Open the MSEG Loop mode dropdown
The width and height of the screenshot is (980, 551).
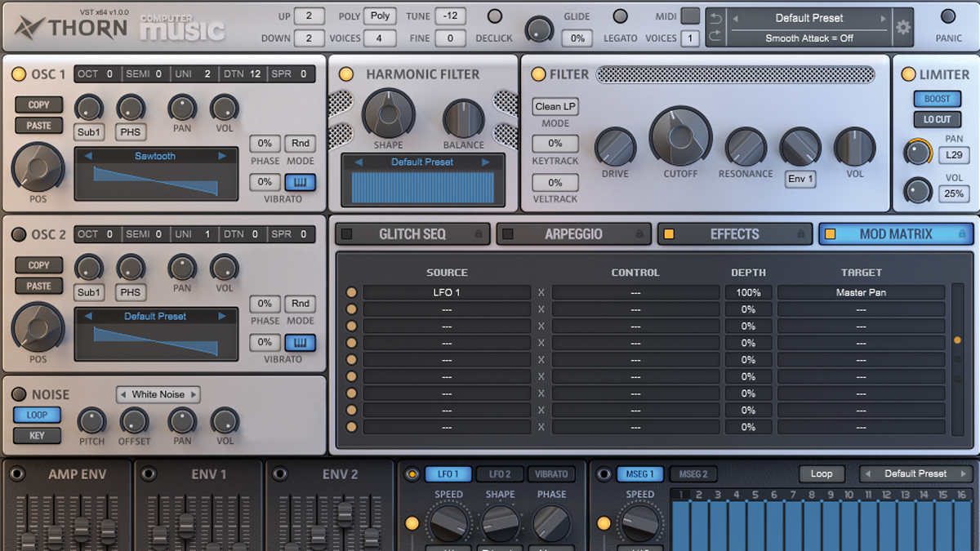822,473
